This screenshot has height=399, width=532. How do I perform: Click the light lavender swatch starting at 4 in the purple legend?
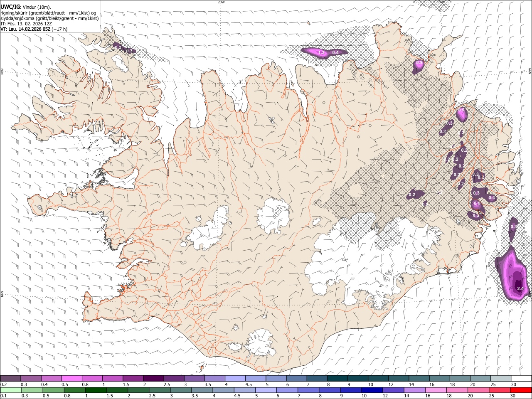click(235, 378)
